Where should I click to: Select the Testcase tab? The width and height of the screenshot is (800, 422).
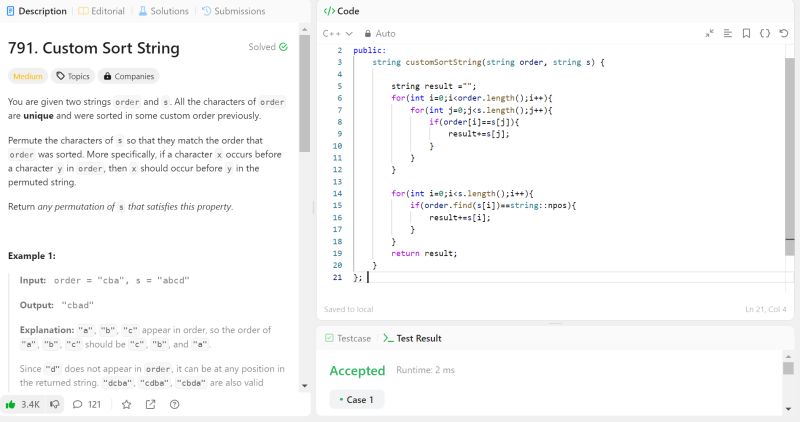(347, 338)
